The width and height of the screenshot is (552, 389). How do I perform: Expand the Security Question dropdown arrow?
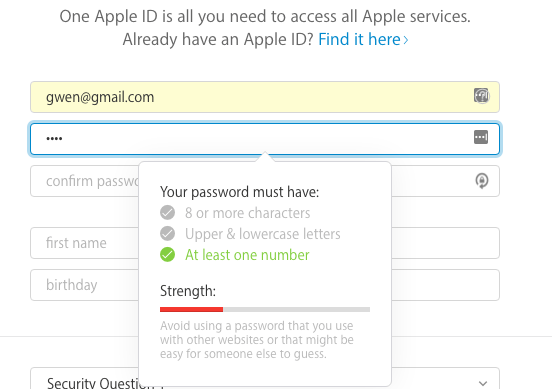(483, 383)
